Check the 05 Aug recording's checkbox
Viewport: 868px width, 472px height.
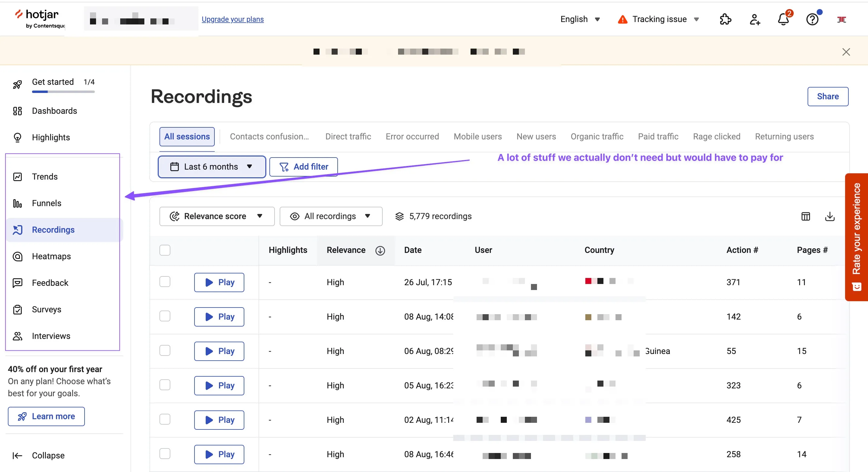point(165,385)
